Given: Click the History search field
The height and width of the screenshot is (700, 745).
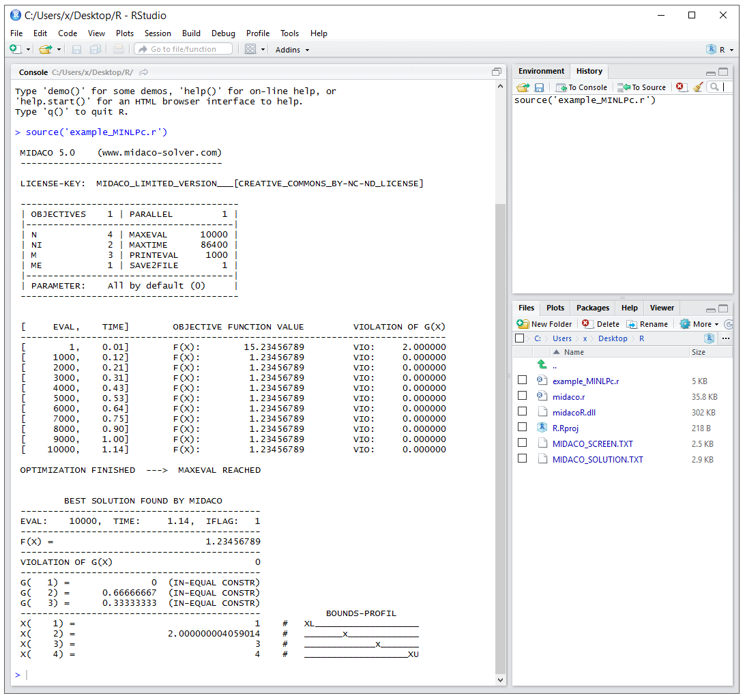Looking at the screenshot, I should click(x=720, y=87).
